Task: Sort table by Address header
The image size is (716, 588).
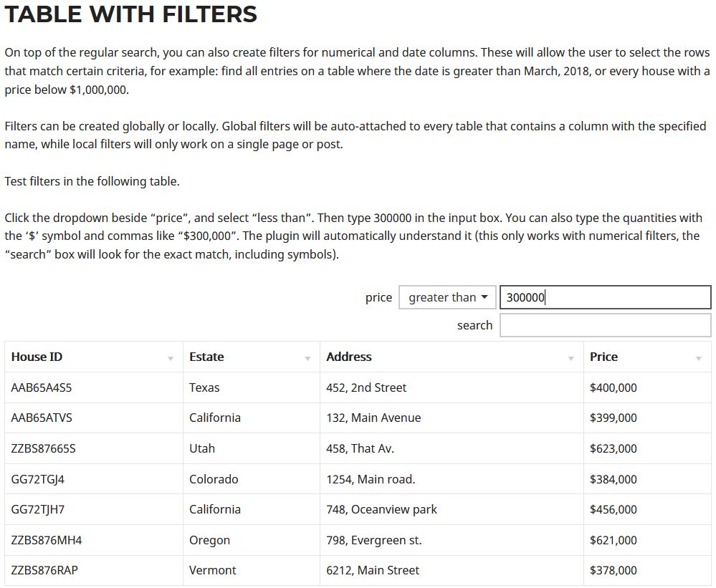Action: click(x=349, y=357)
